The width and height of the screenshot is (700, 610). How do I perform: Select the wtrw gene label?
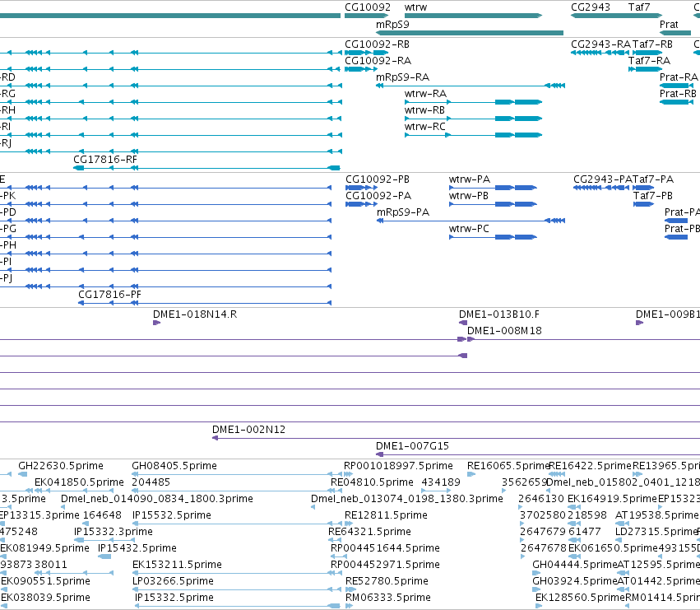[x=415, y=7]
